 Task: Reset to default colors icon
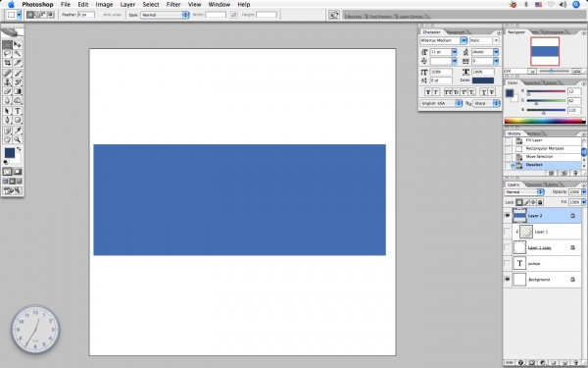point(6,162)
